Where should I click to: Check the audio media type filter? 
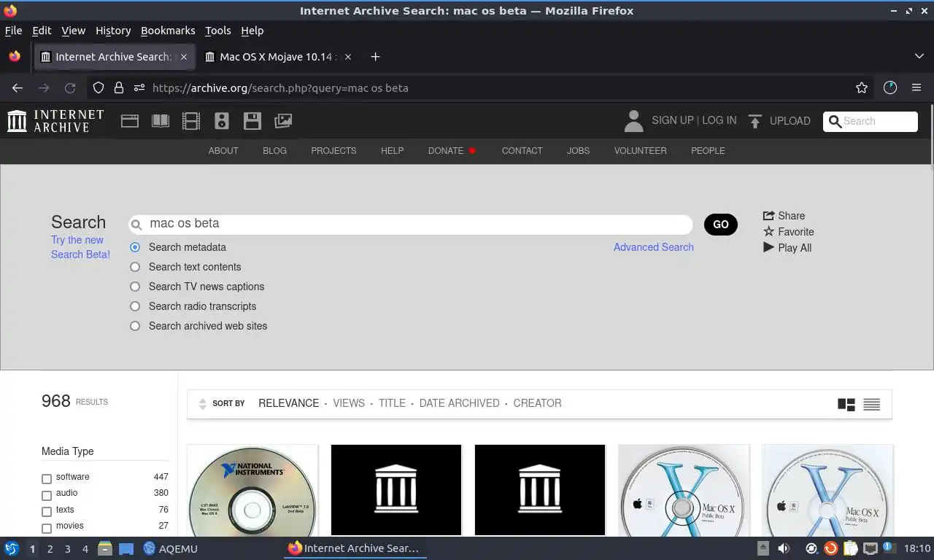47,495
